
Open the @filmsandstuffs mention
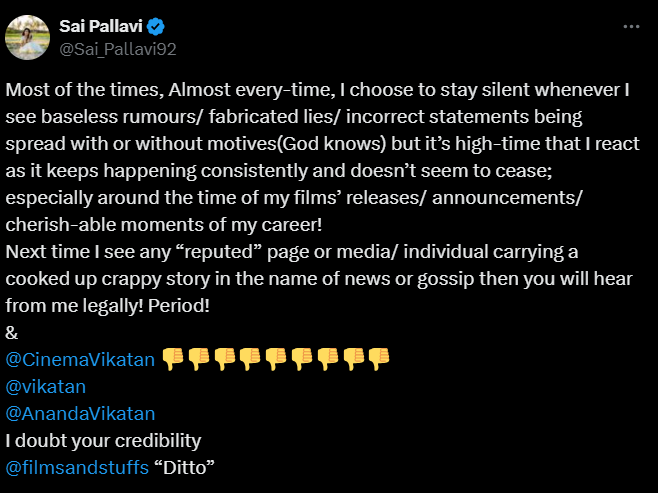[78, 467]
